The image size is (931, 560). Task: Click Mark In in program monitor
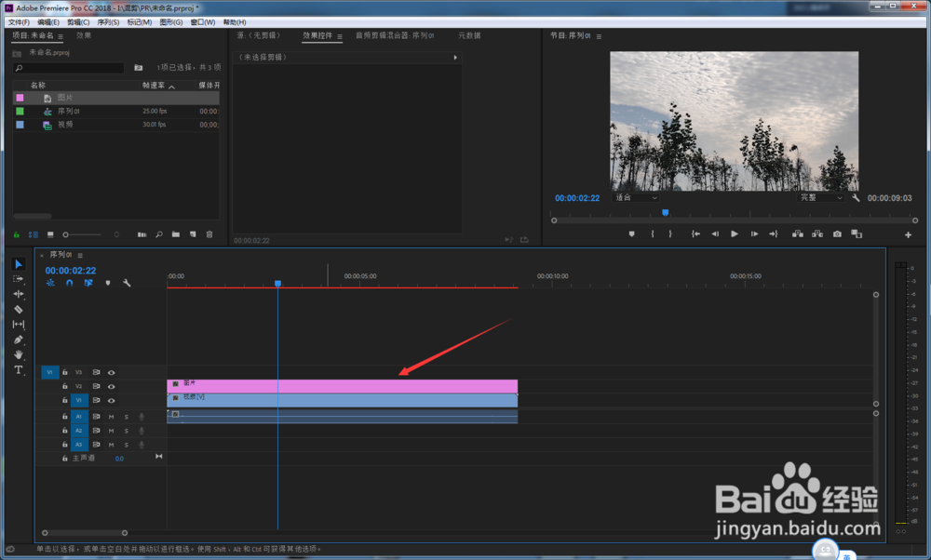pyautogui.click(x=652, y=234)
